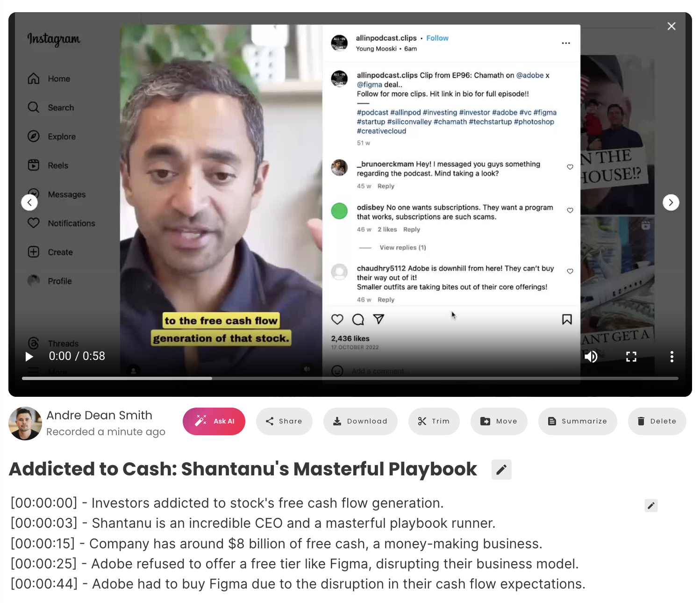This screenshot has height=603, width=700.
Task: Click the Ask AI magic wand button
Action: (214, 421)
